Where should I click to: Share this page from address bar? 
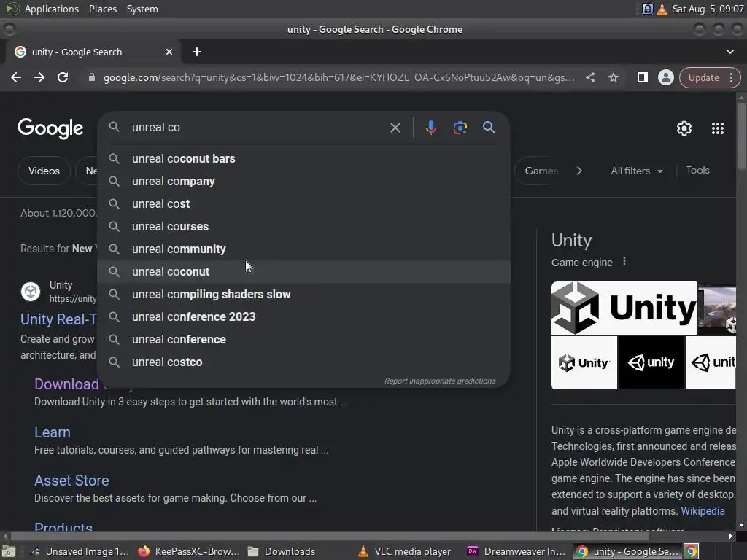point(589,77)
